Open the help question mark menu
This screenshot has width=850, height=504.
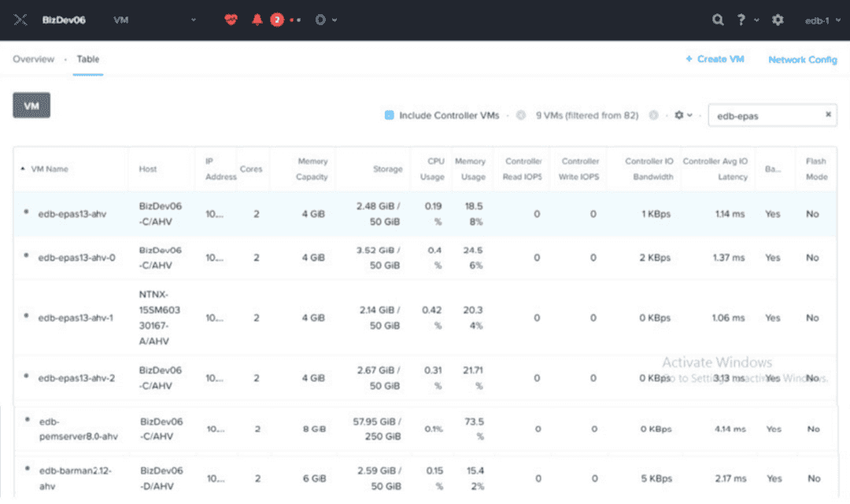pos(741,20)
